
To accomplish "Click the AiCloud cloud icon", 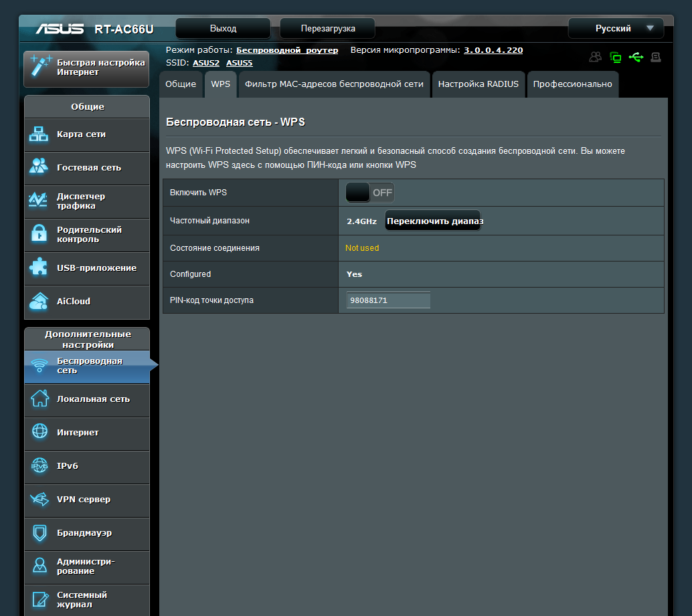I will 38,301.
